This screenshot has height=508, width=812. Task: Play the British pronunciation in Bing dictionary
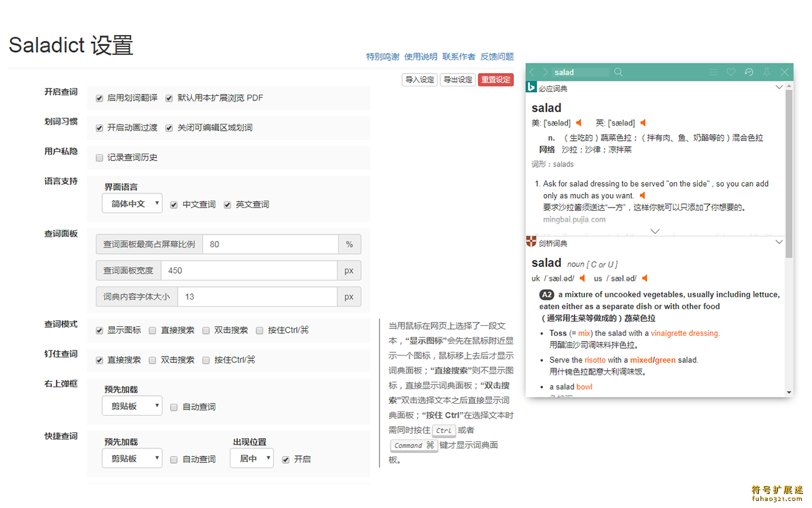point(643,123)
